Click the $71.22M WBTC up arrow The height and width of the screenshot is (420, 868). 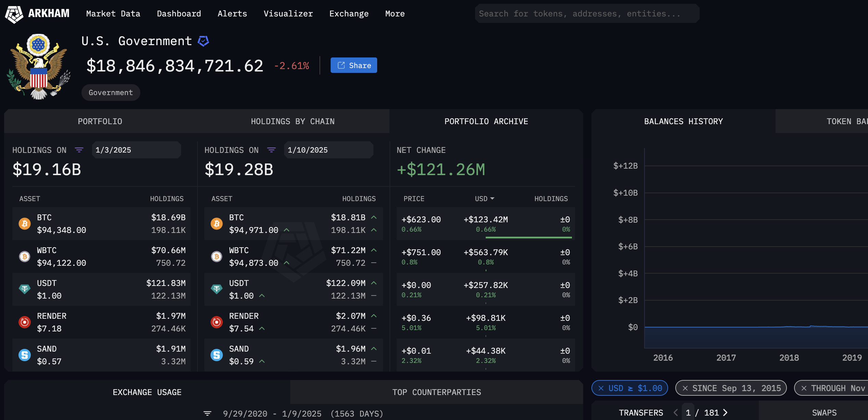tap(374, 250)
